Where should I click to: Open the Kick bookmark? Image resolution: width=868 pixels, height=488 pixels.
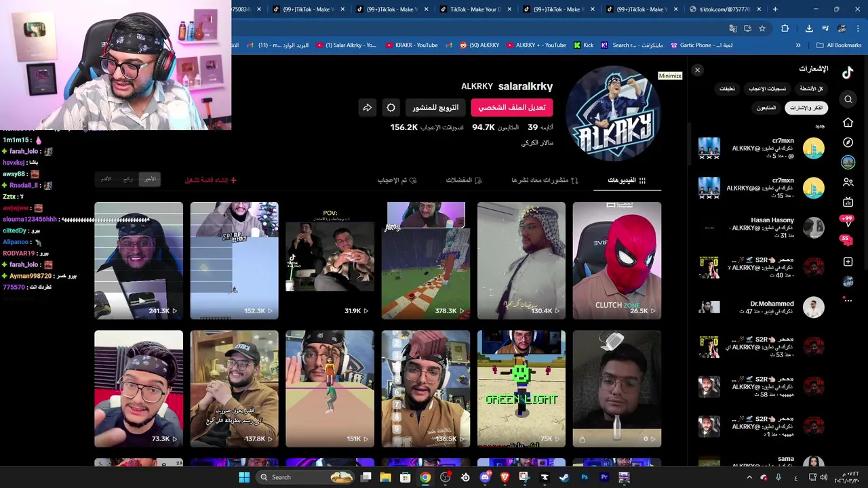click(583, 45)
